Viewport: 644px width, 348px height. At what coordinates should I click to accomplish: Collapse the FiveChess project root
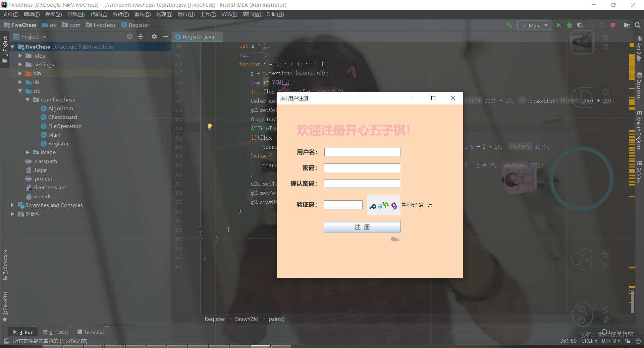click(x=12, y=47)
